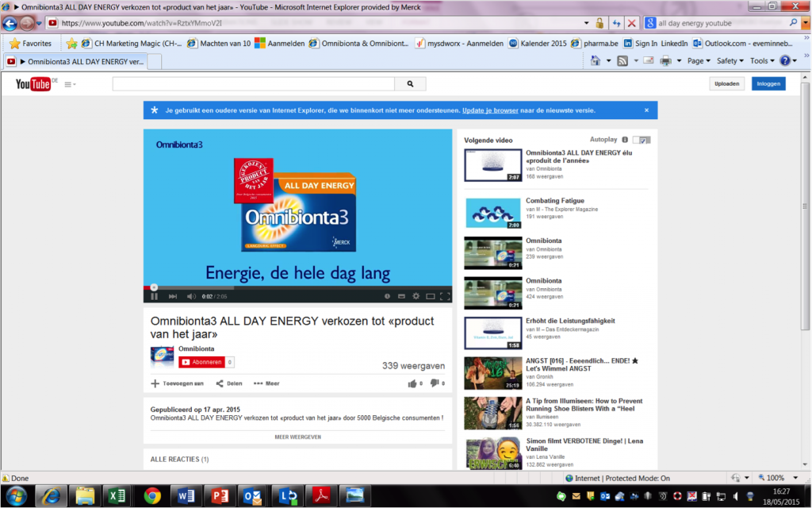Open the pharma.be favorite
The width and height of the screenshot is (812, 508).
pos(594,44)
